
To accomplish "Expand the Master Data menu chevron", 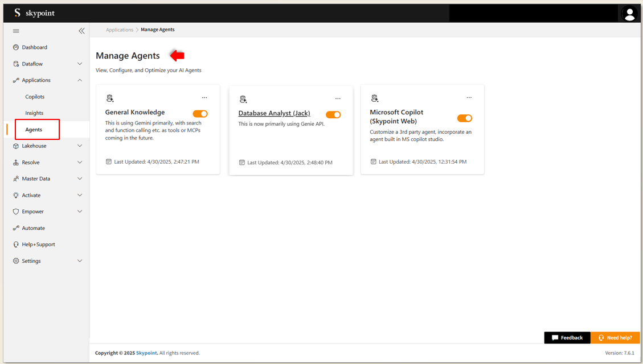I will [80, 179].
